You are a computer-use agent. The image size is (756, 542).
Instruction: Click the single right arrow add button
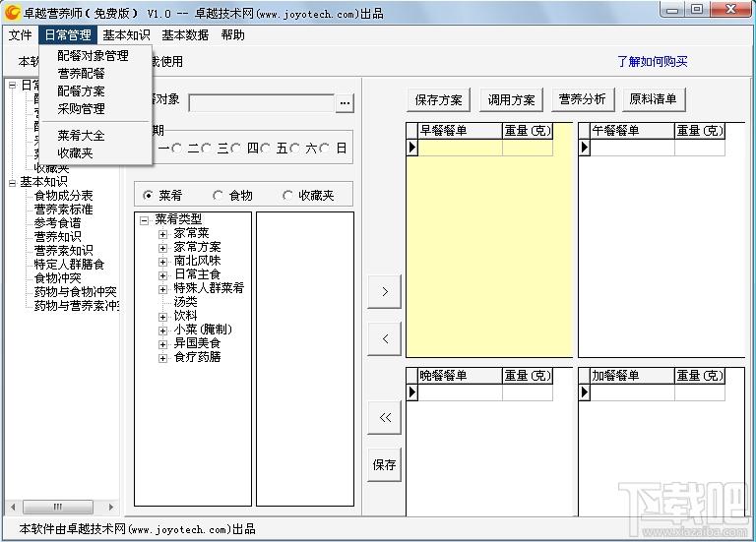[384, 291]
